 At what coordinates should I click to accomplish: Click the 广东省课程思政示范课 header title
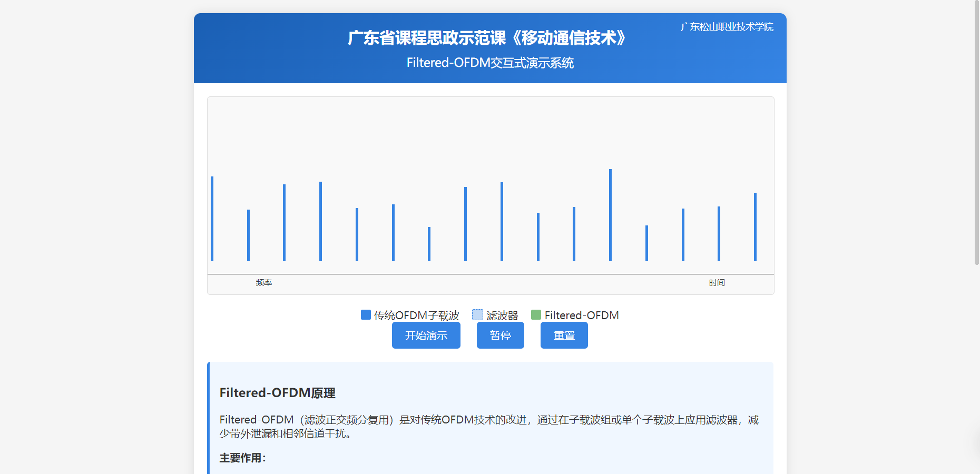(x=487, y=38)
